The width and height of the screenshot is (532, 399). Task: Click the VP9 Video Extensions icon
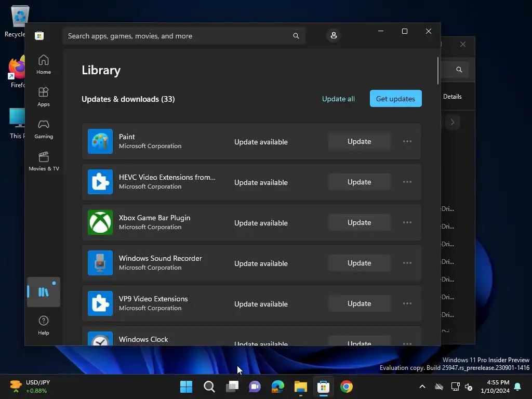click(100, 303)
